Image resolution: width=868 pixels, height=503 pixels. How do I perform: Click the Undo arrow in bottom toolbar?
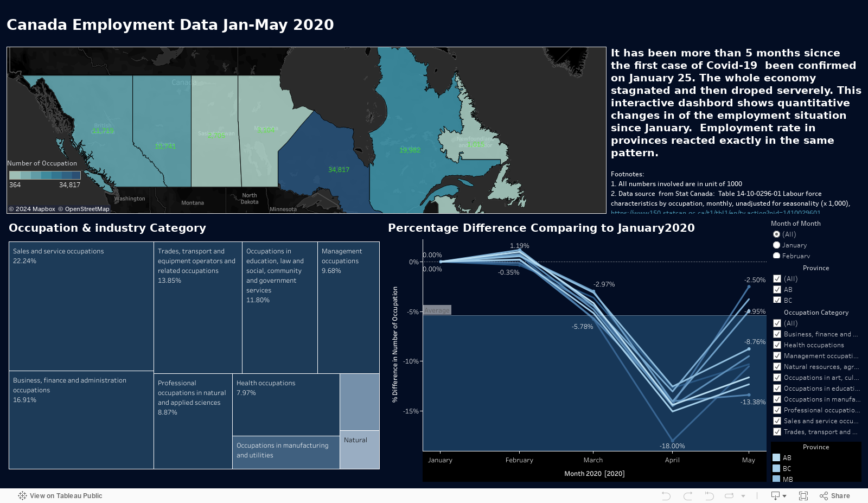pyautogui.click(x=666, y=495)
